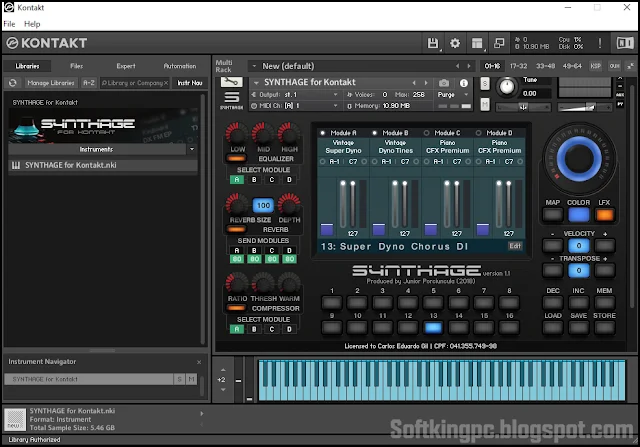Image resolution: width=640 pixels, height=447 pixels.
Task: Switch to the Expert tab
Action: click(126, 66)
